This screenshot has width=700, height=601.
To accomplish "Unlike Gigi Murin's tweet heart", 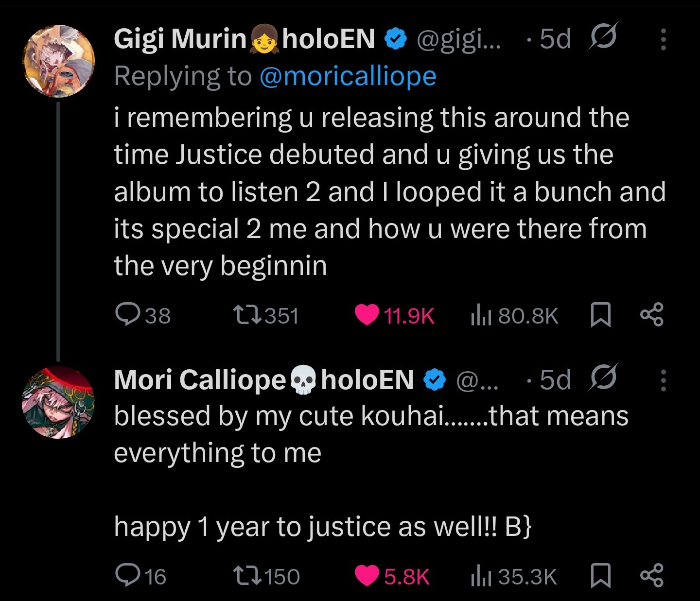I will (367, 315).
